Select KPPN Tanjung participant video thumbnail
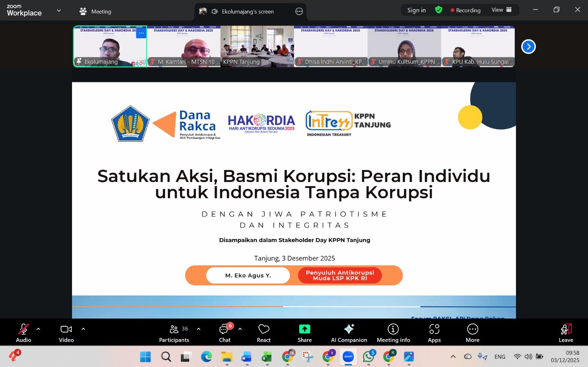The width and height of the screenshot is (588, 367). [x=257, y=46]
